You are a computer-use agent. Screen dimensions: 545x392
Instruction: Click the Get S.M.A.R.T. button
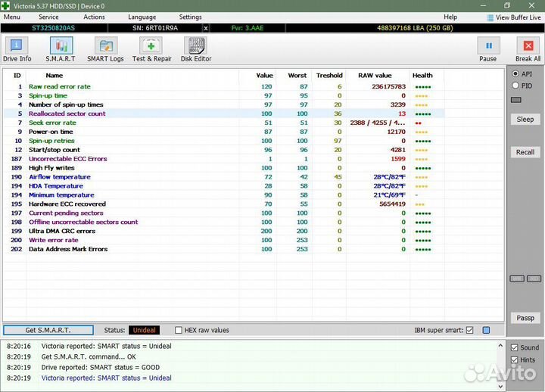click(x=48, y=330)
